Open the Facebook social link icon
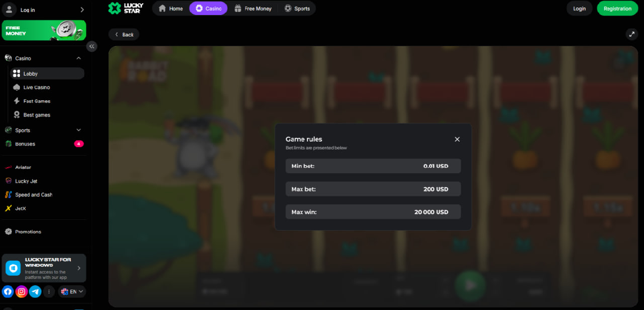The image size is (644, 310). coord(8,292)
